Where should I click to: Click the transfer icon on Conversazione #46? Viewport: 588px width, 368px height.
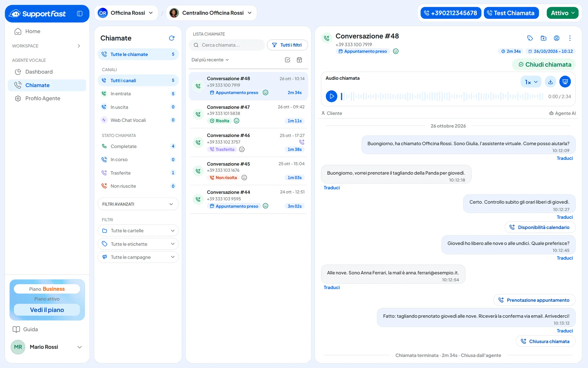302,142
